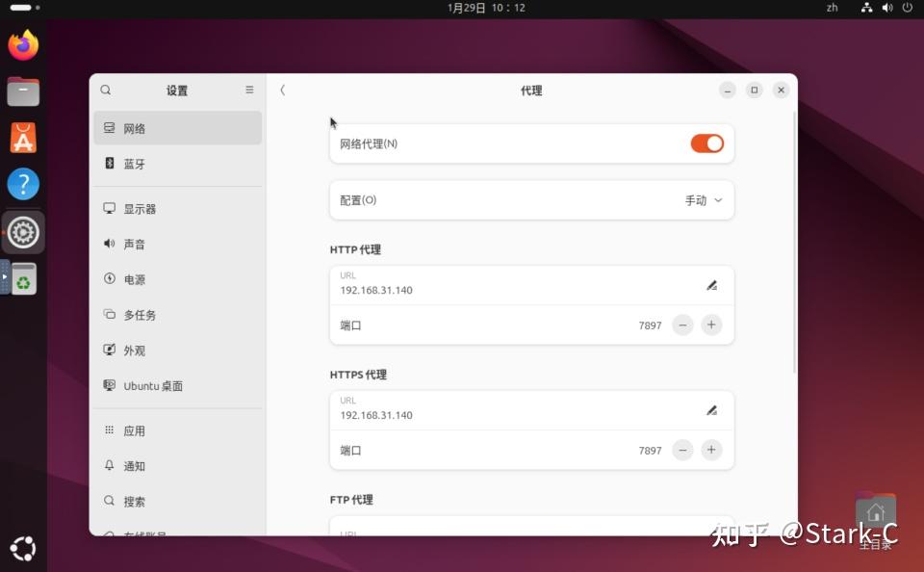
Task: Decrease the HTTP 代理 port value
Action: (x=682, y=325)
